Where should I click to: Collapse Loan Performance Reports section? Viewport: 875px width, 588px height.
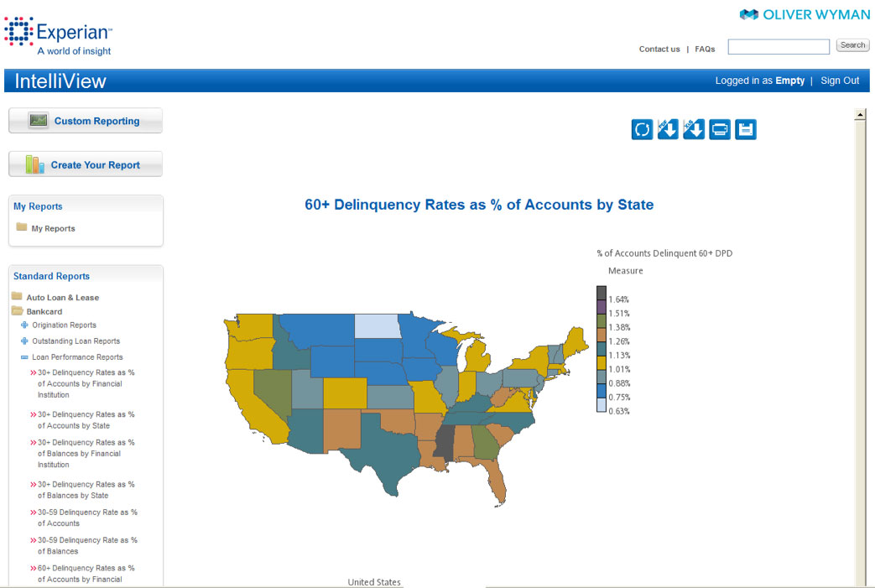click(x=24, y=357)
